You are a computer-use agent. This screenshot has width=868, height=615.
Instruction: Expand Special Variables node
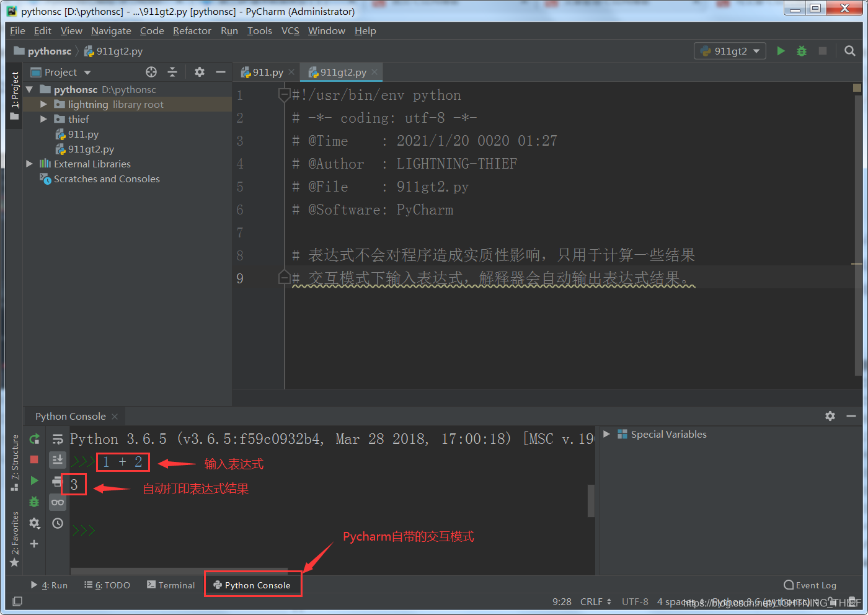tap(606, 434)
